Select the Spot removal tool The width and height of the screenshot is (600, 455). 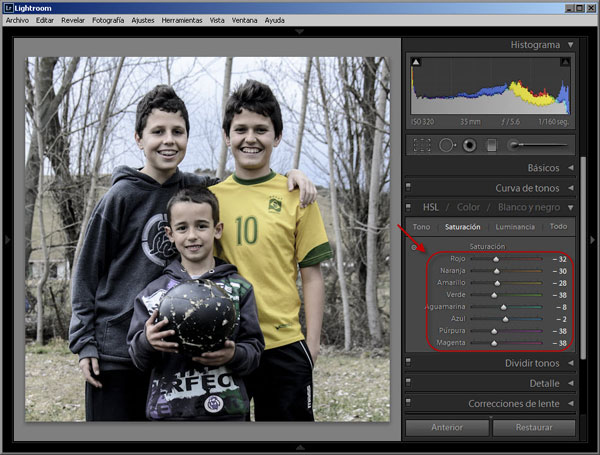(x=447, y=145)
